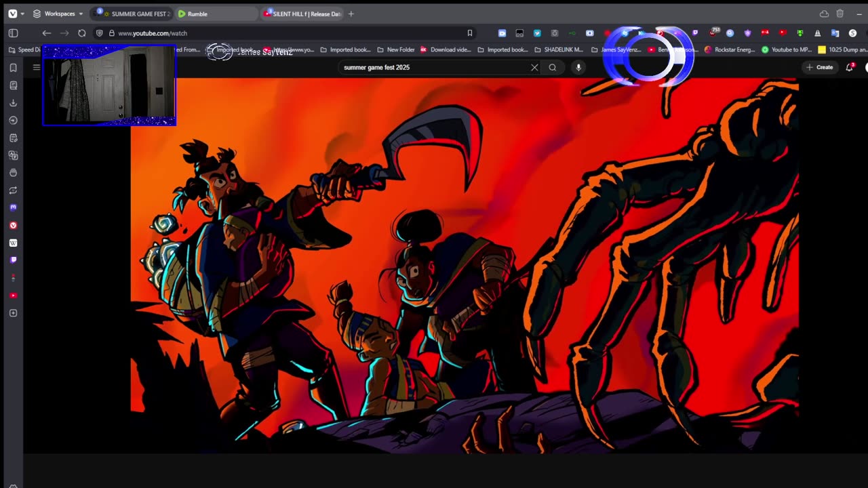Toggle the YouTube guide hamburger menu
The width and height of the screenshot is (868, 488).
click(x=37, y=67)
